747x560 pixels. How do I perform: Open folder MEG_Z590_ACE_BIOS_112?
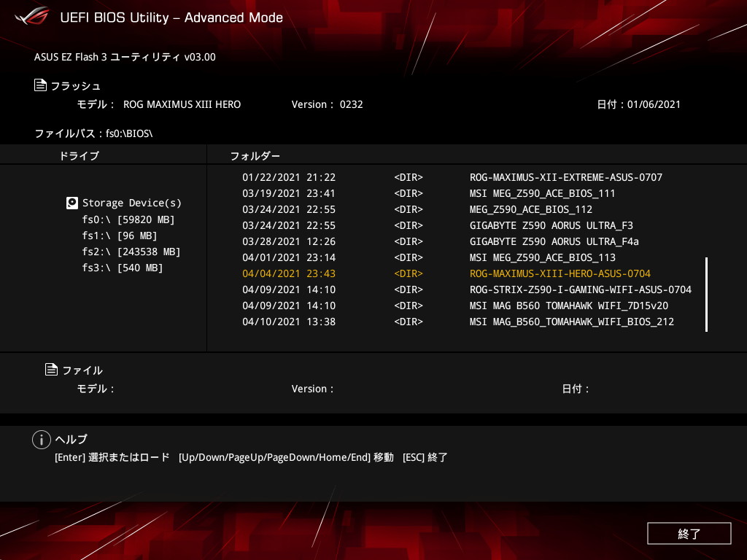pyautogui.click(x=531, y=209)
